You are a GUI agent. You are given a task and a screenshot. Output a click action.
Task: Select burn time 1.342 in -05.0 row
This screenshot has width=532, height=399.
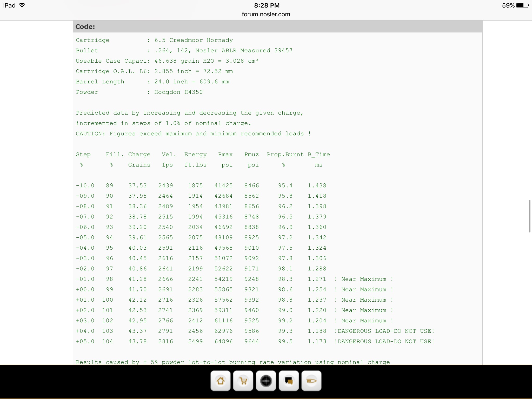[x=317, y=238]
